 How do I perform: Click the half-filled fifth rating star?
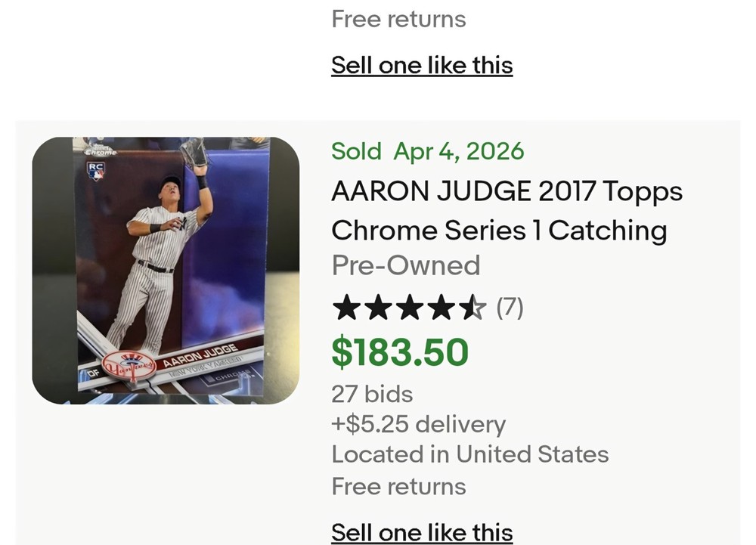[x=473, y=308]
